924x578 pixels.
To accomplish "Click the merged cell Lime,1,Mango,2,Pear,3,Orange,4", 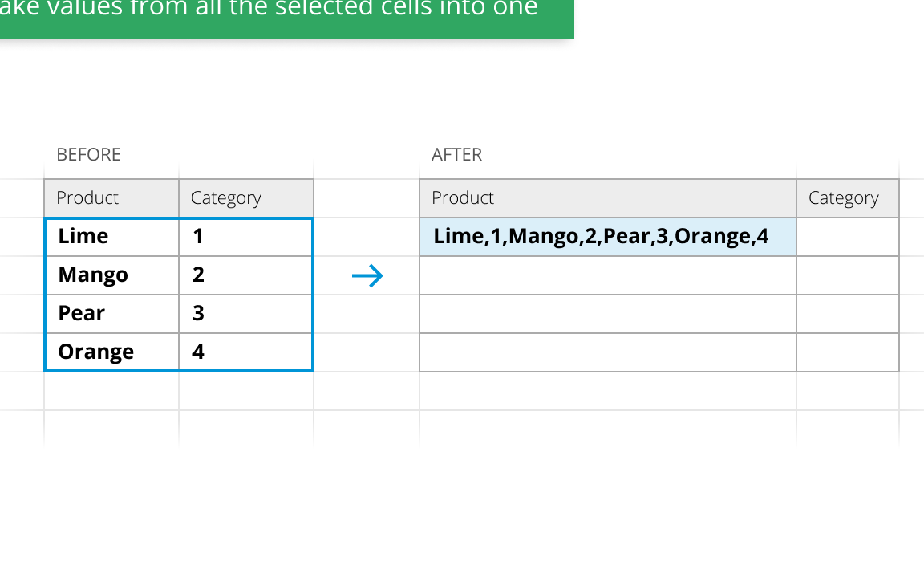I will (607, 237).
